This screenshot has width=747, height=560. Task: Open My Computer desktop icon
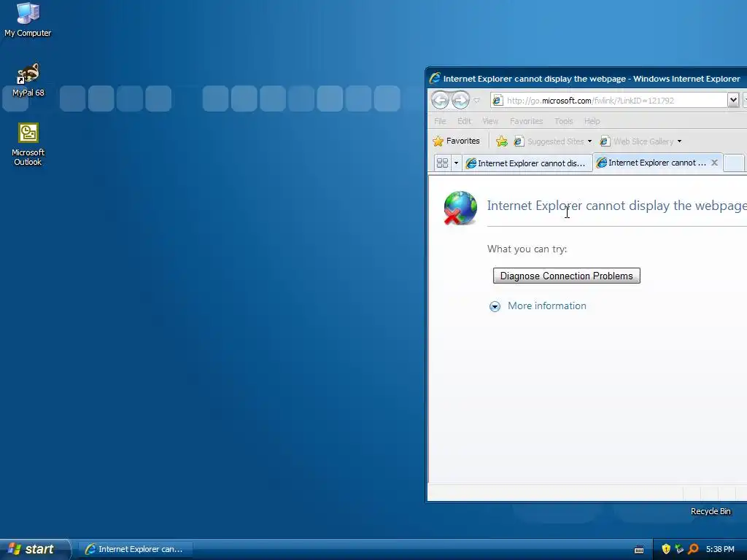pos(28,19)
